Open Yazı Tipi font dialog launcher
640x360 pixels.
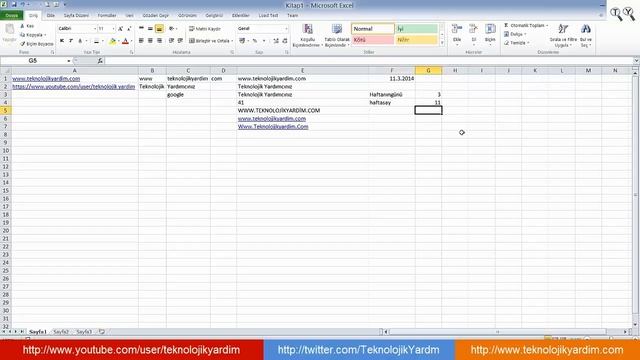pyautogui.click(x=131, y=53)
